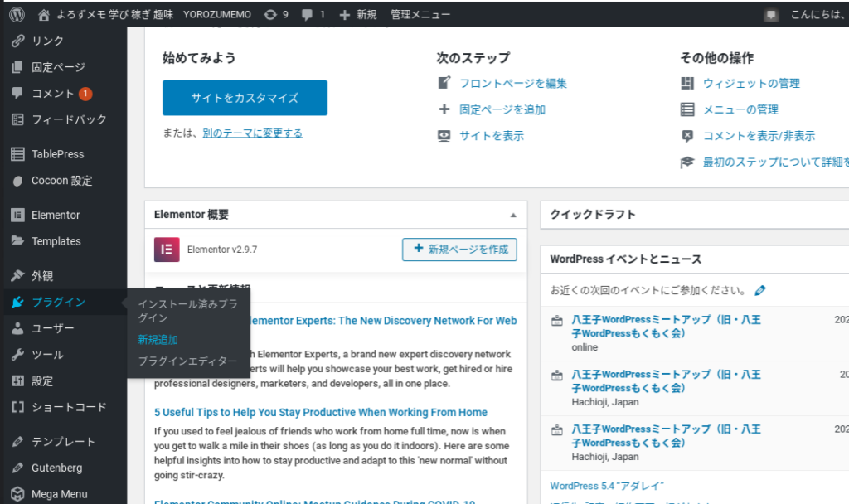
Task: Open the 新規 menu in the admin bar
Action: pos(358,13)
